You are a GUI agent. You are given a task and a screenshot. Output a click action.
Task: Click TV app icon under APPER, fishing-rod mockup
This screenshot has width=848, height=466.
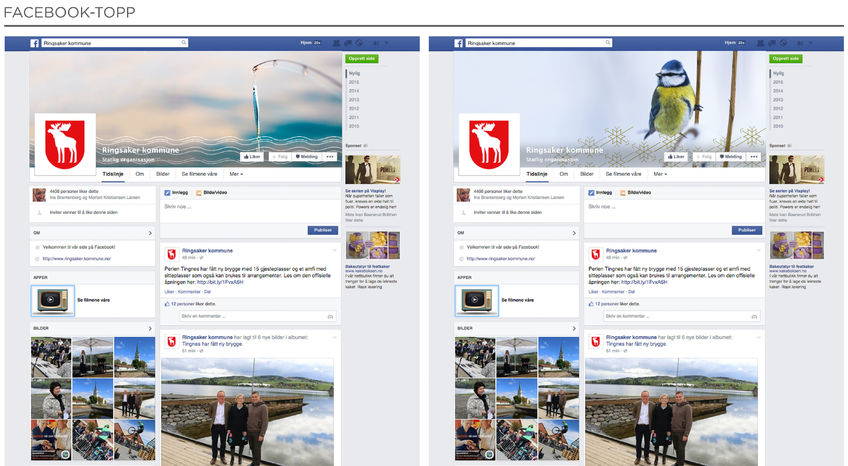(52, 301)
